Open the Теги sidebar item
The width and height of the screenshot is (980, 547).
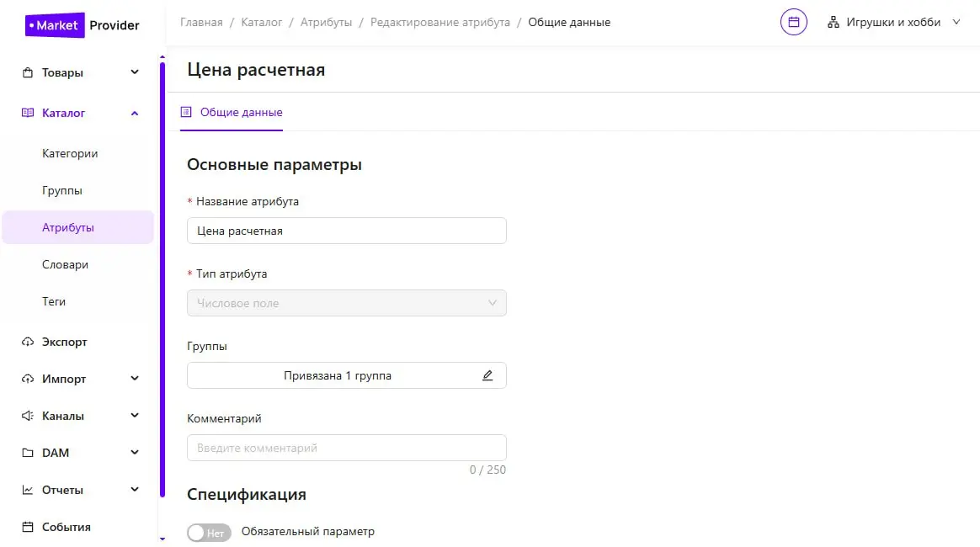coord(54,301)
